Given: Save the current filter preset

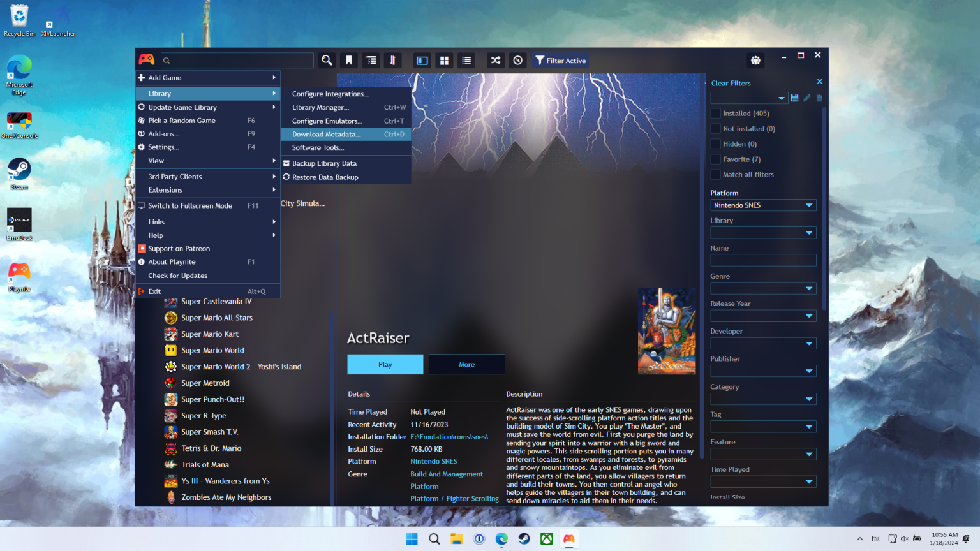Looking at the screenshot, I should click(794, 98).
